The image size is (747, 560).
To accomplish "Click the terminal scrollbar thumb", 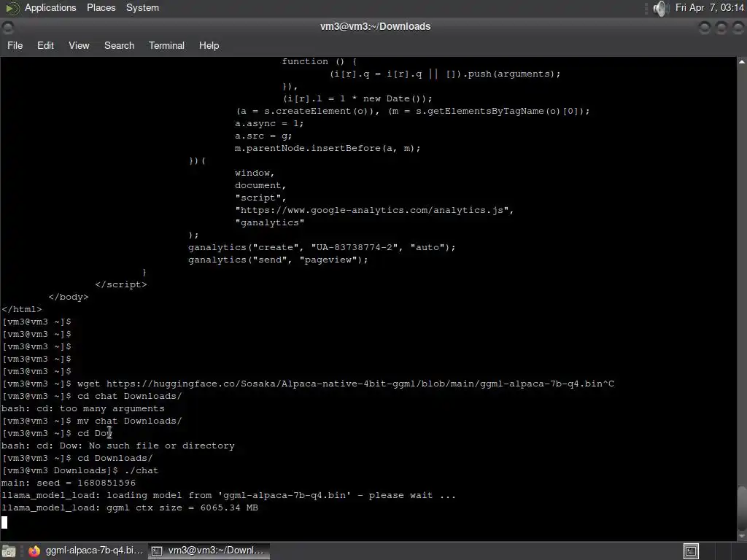I will click(742, 507).
